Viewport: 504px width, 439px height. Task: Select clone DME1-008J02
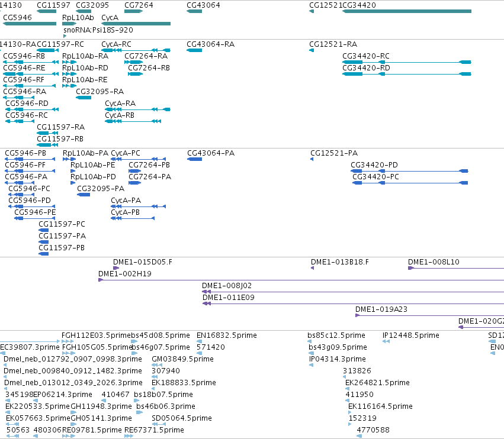(227, 286)
